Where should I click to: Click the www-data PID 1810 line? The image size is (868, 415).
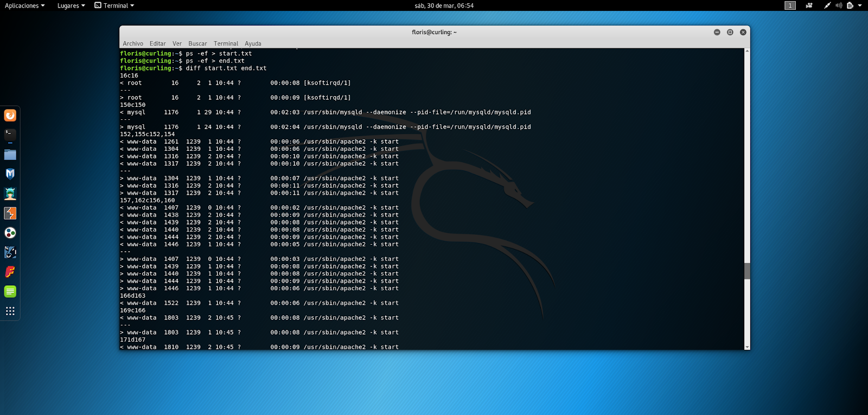pyautogui.click(x=259, y=347)
